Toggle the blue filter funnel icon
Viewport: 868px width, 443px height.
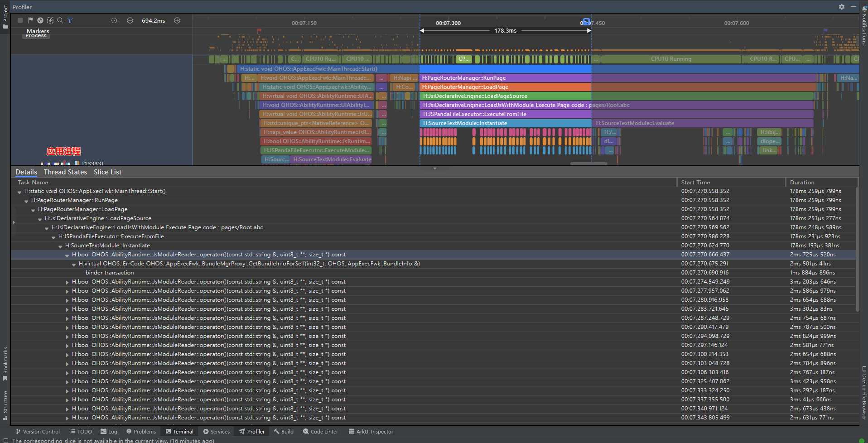pyautogui.click(x=70, y=20)
